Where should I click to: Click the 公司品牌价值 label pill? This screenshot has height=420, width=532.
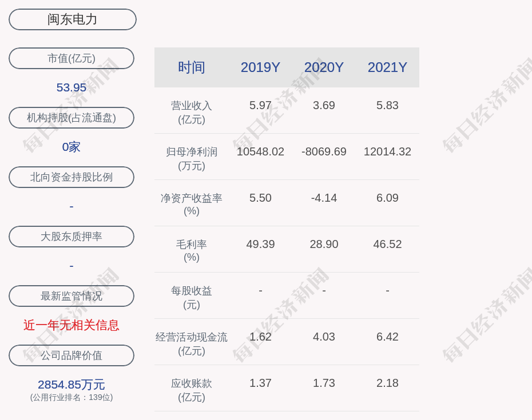(72, 355)
